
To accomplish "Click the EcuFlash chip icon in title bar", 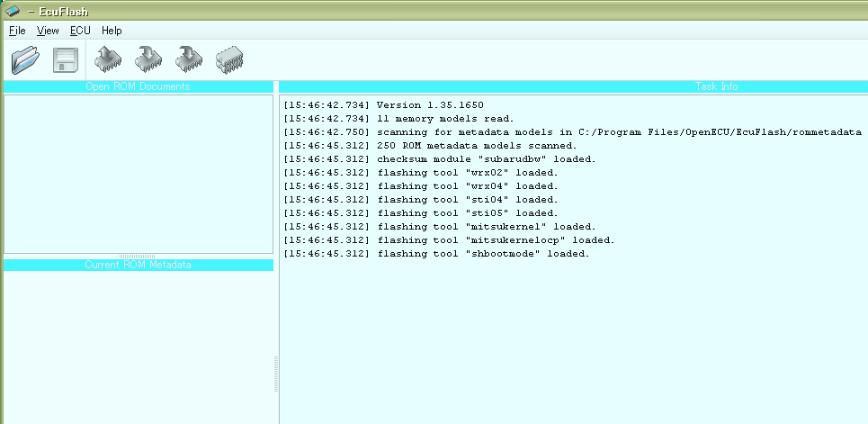I will (x=12, y=12).
